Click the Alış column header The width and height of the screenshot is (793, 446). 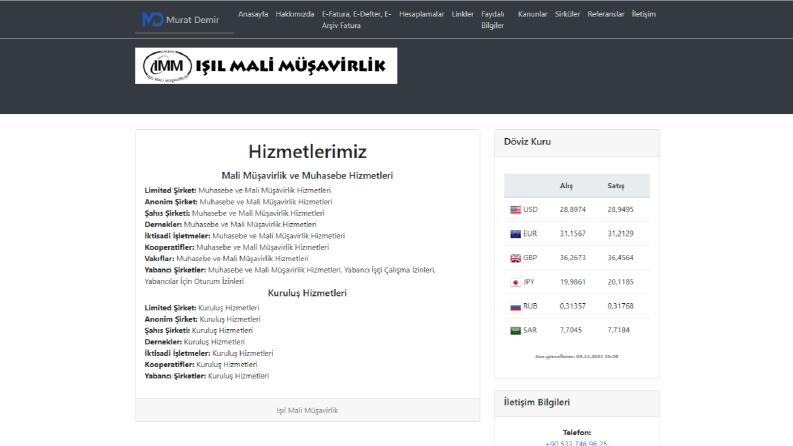click(566, 186)
